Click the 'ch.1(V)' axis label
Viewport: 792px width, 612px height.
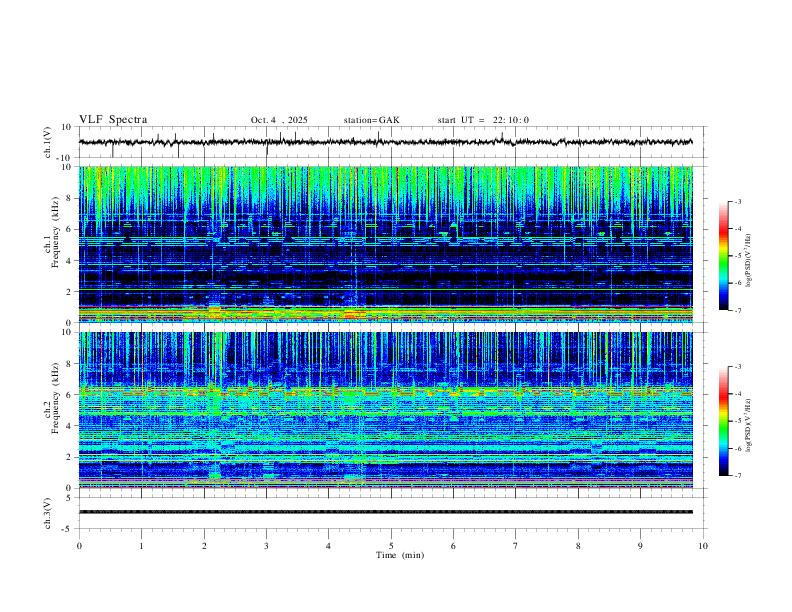click(48, 142)
